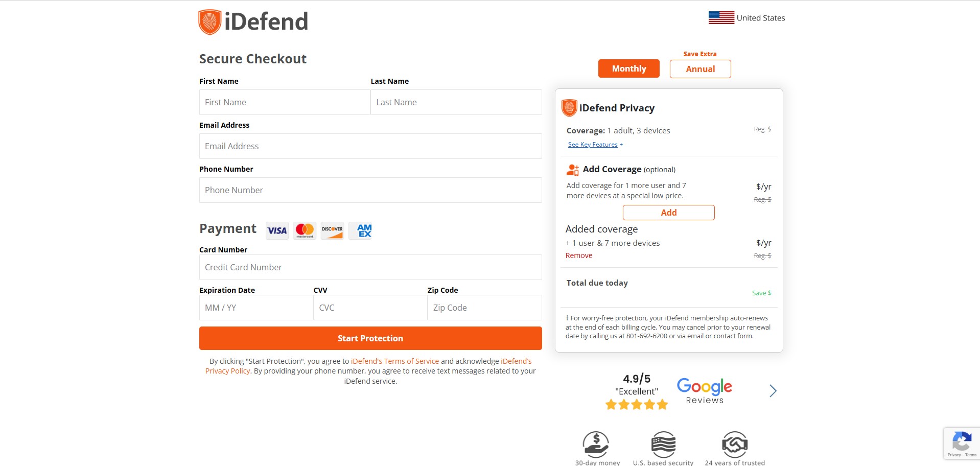The image size is (980, 466).
Task: Click the United States flag icon
Action: [721, 18]
